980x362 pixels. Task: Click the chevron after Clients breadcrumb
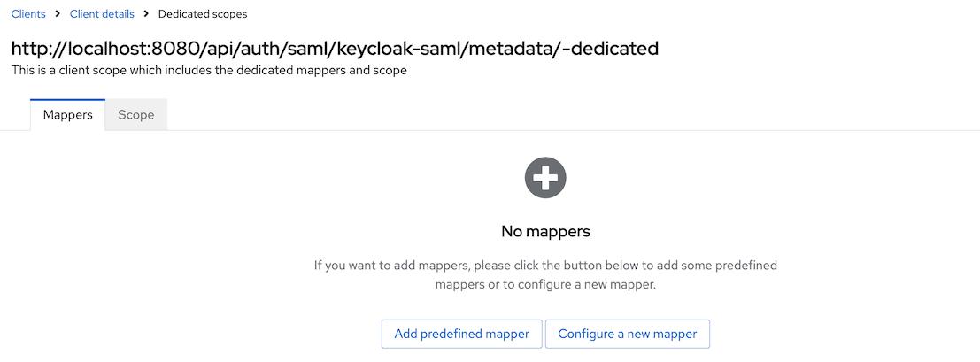click(x=58, y=14)
